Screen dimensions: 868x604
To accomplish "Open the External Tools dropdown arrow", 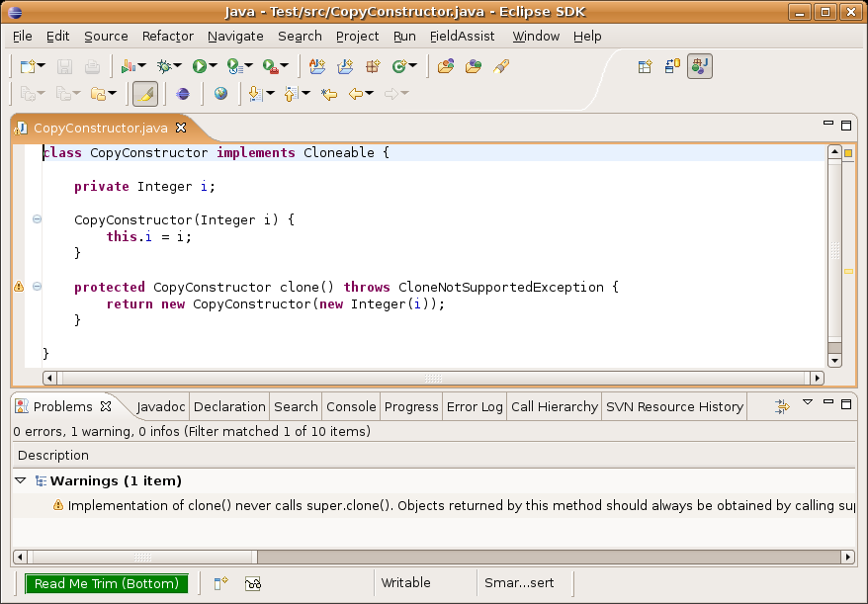I will coord(285,66).
